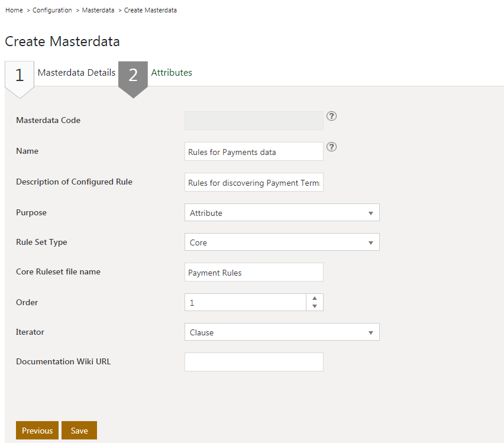Click the Documentation Wiki URL field
The width and height of the screenshot is (504, 443).
pyautogui.click(x=254, y=362)
